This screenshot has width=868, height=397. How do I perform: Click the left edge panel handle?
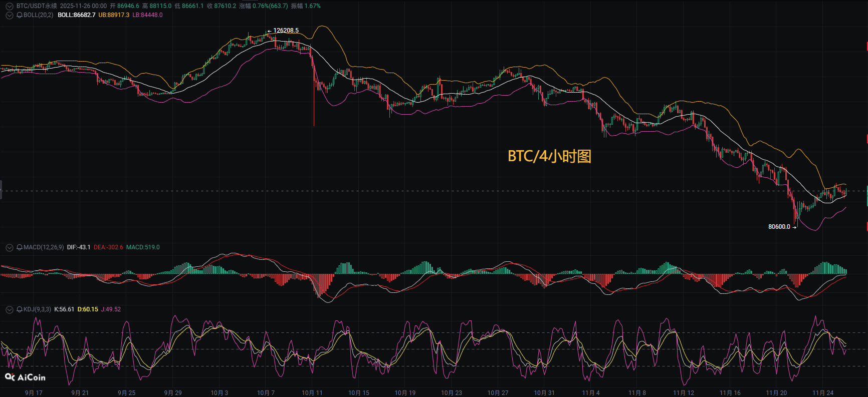[x=2, y=190]
